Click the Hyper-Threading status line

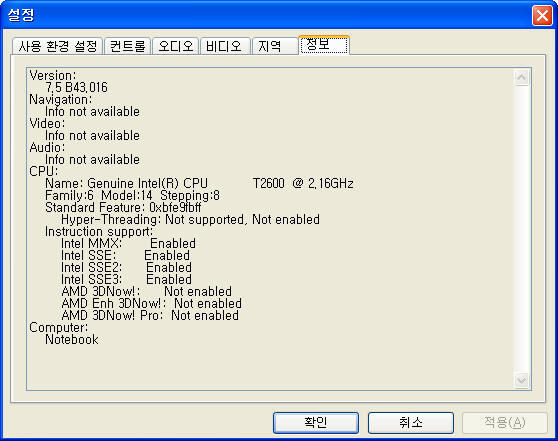[190, 220]
